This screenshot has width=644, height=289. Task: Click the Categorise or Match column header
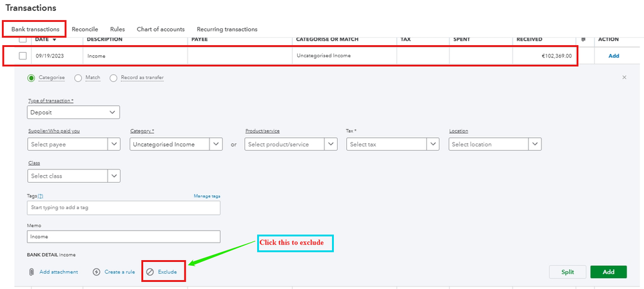(x=327, y=39)
